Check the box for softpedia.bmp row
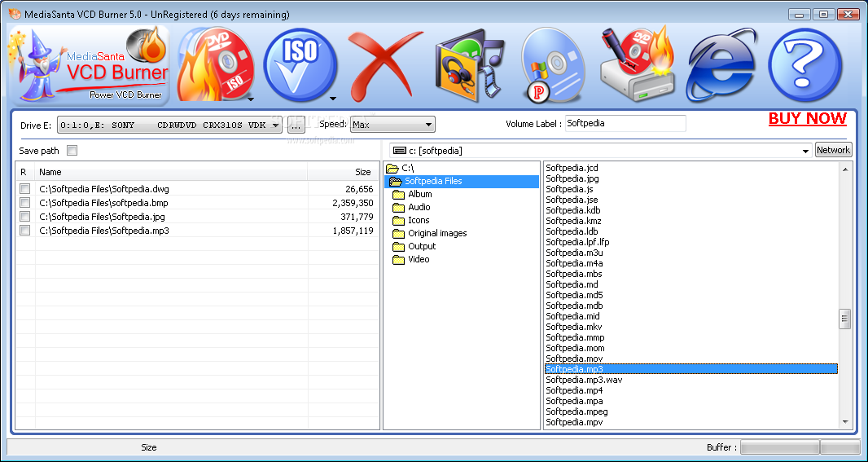Image resolution: width=868 pixels, height=462 pixels. click(25, 203)
